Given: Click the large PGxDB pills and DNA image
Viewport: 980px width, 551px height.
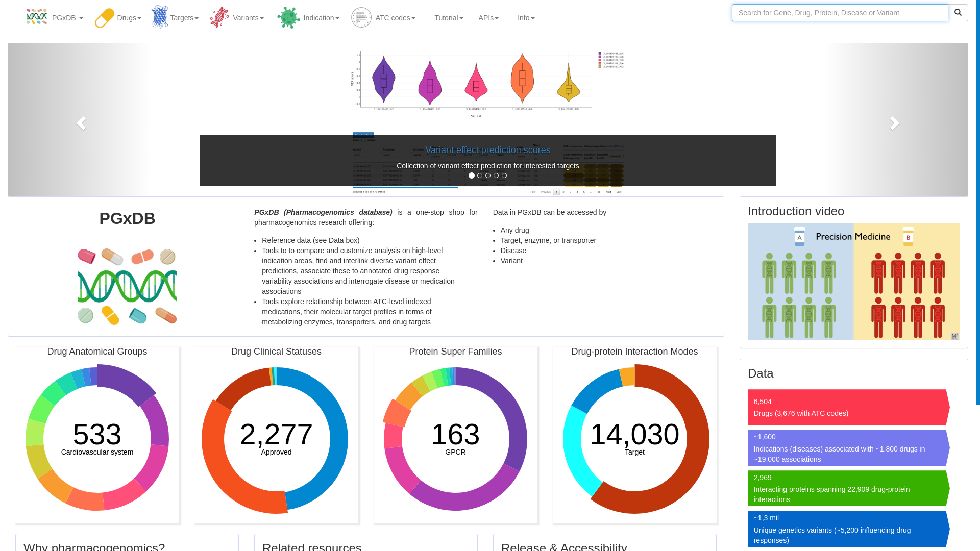Looking at the screenshot, I should tap(127, 287).
